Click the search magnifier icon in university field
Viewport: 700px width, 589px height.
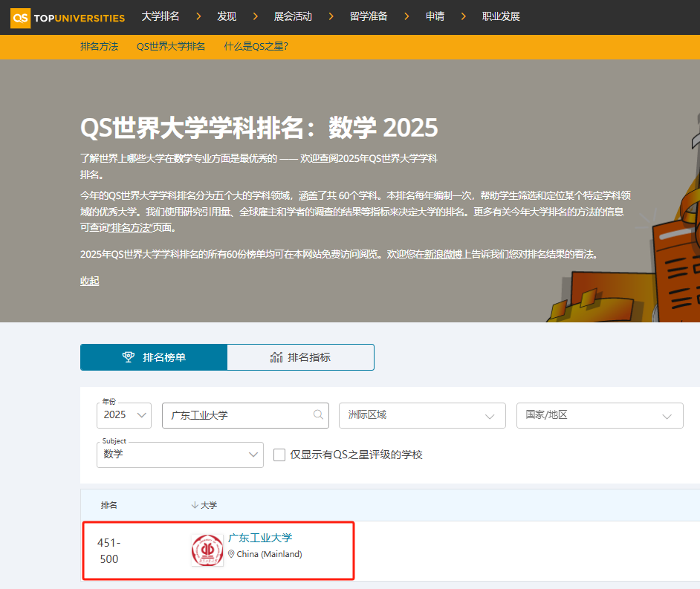(318, 415)
